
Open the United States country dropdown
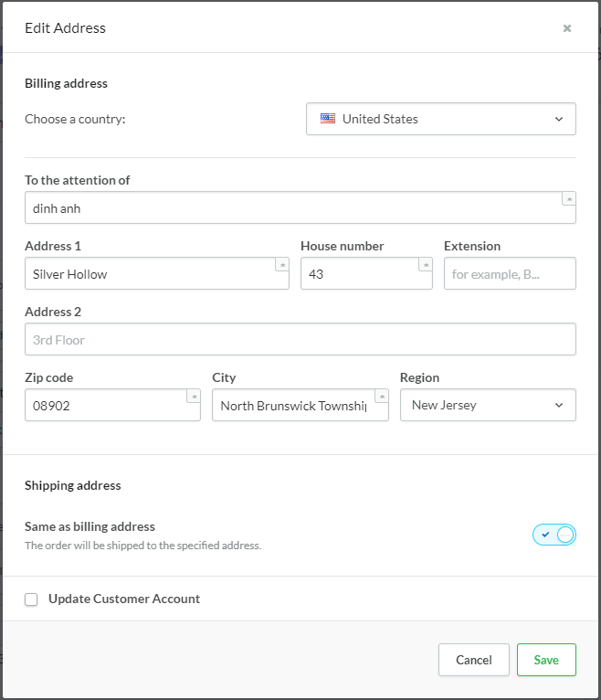tap(441, 119)
